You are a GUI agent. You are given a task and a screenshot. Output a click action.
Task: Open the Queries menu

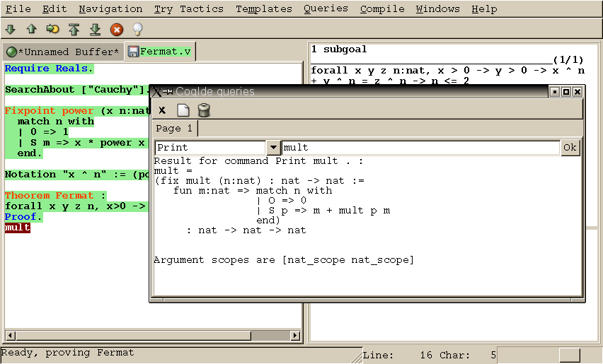326,9
